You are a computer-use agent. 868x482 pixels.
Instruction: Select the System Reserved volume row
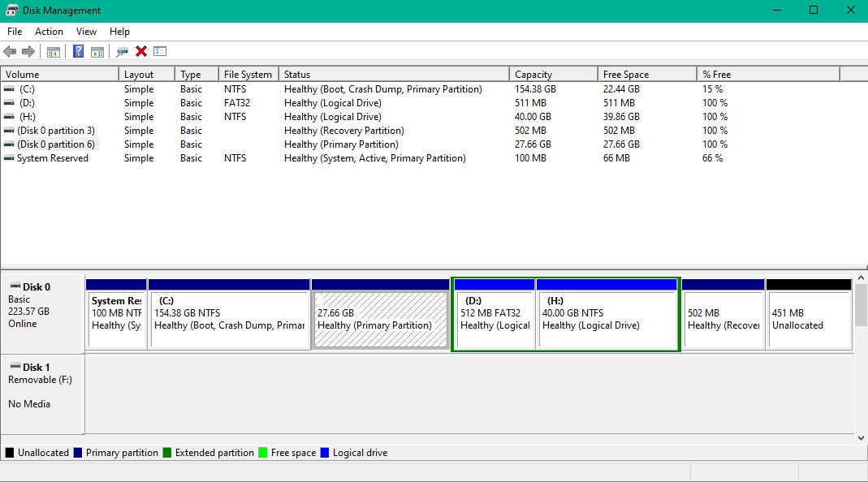click(421, 157)
